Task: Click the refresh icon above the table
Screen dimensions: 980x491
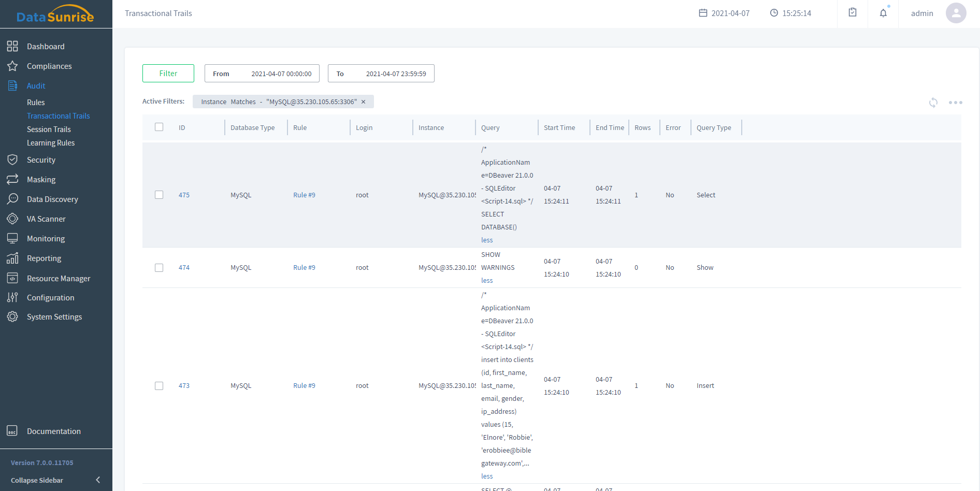Action: point(933,103)
